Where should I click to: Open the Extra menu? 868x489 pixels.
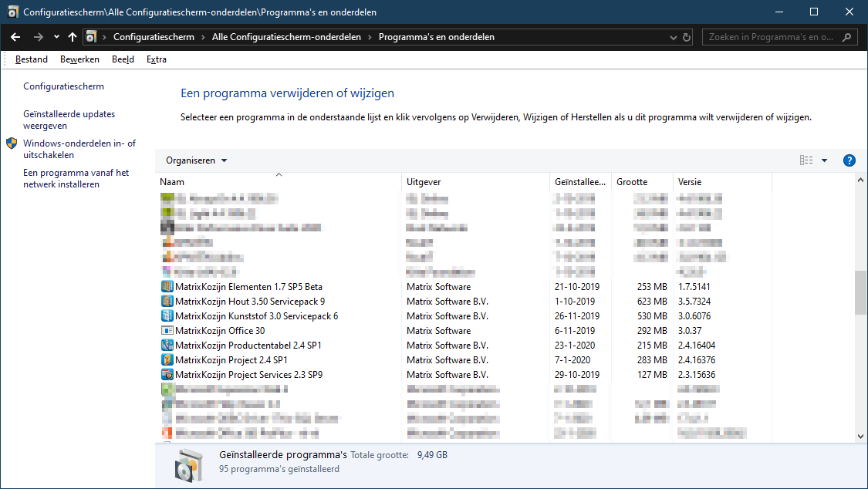pos(156,59)
